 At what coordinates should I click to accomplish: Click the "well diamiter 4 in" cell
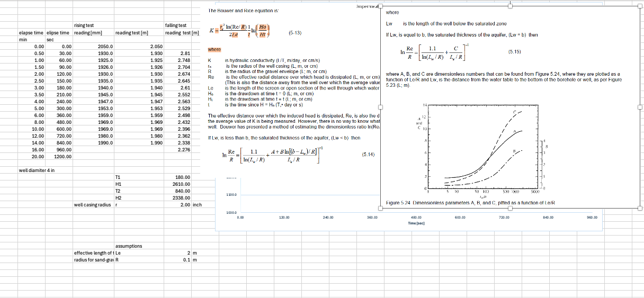coord(37,170)
